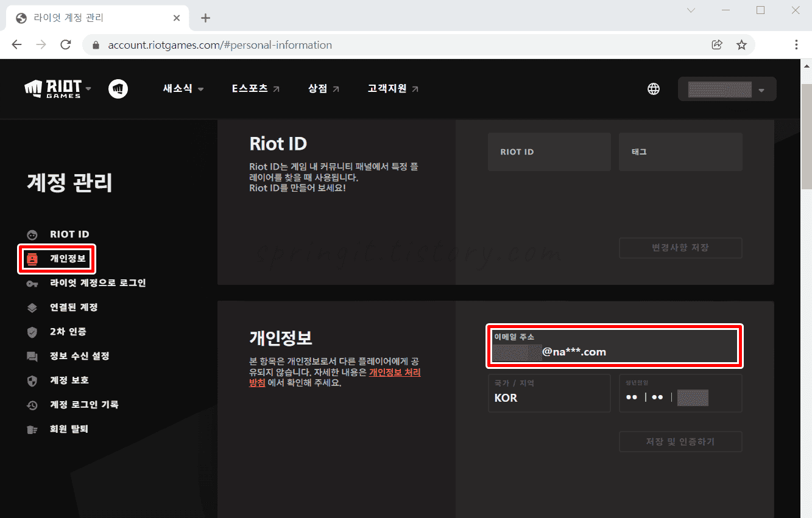812x518 pixels.
Task: Click the shield check icon for 2차 인증
Action: click(x=32, y=332)
